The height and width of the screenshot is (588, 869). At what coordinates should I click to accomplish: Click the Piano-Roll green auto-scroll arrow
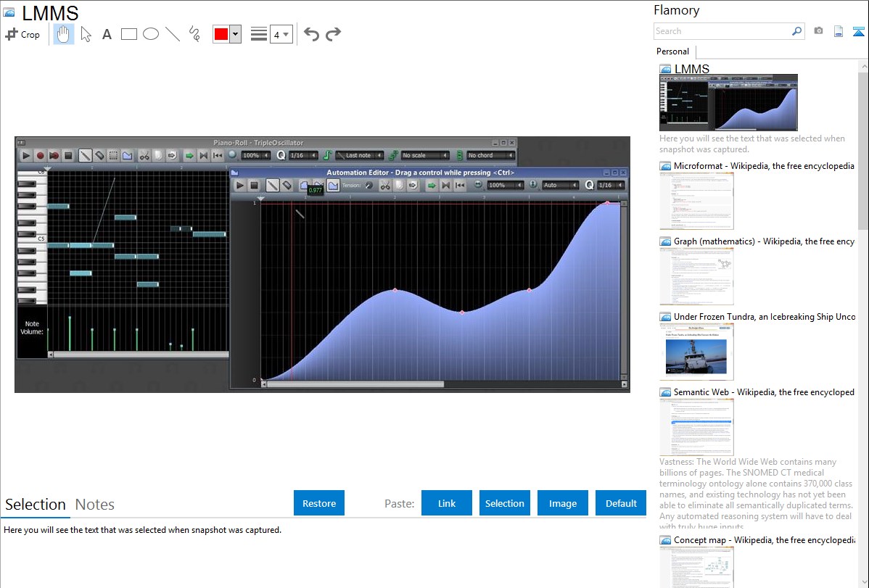click(189, 156)
